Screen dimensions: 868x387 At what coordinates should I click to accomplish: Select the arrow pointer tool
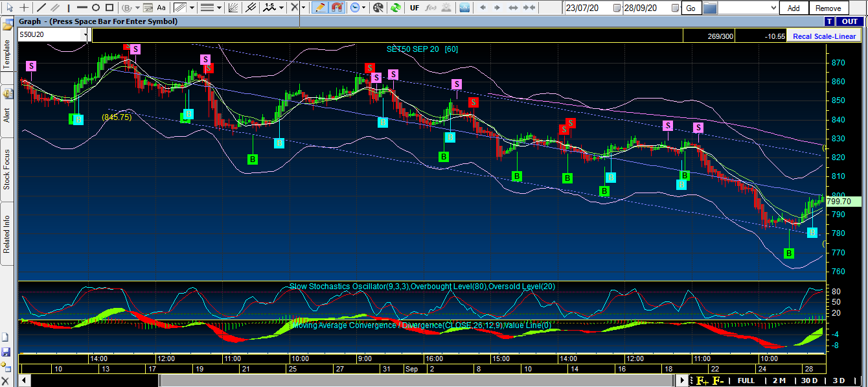[x=8, y=8]
